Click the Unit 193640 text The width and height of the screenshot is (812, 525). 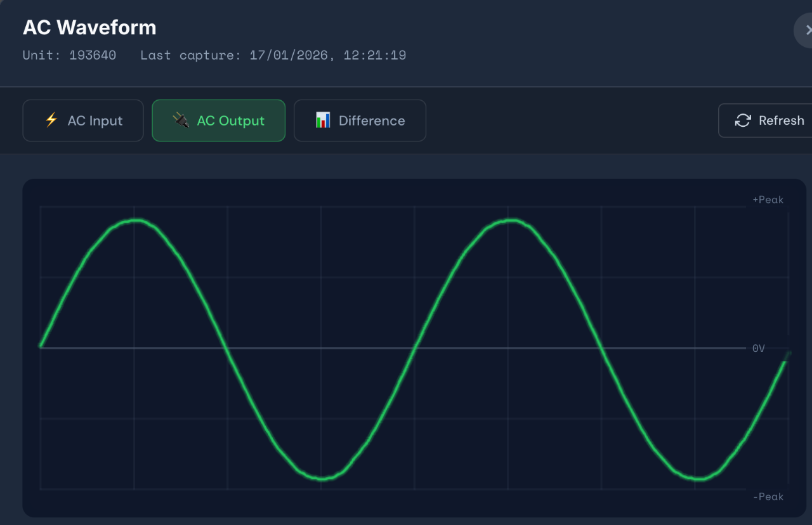(69, 55)
